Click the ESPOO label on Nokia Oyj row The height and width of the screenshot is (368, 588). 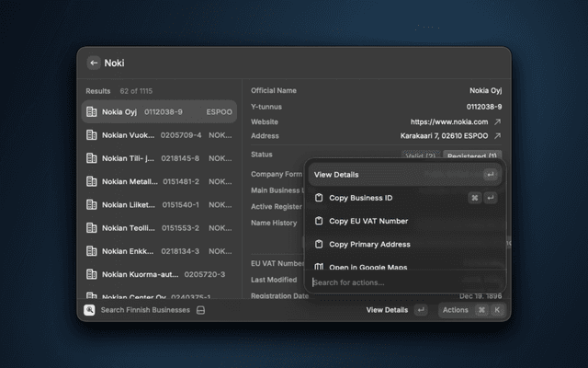[x=219, y=112]
